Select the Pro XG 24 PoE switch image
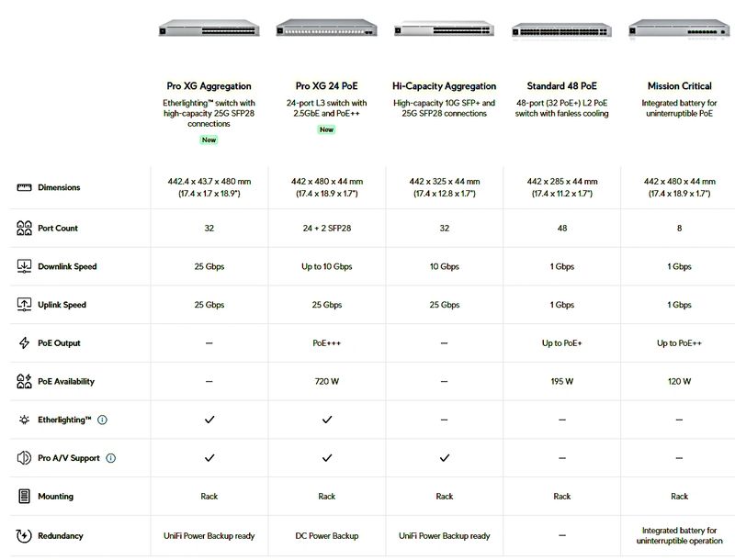The image size is (735, 560). pos(327,28)
